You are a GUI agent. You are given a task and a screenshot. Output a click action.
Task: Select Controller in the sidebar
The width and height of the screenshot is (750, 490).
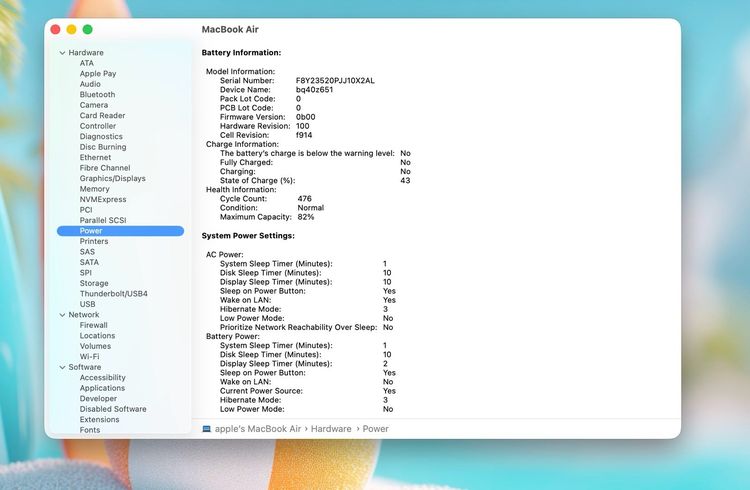(x=98, y=126)
